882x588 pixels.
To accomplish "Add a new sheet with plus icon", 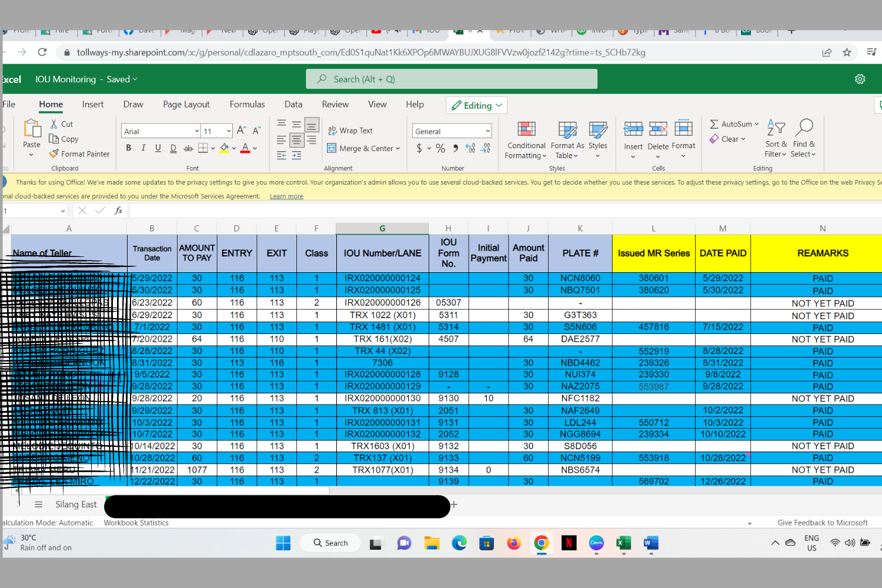I will [454, 505].
